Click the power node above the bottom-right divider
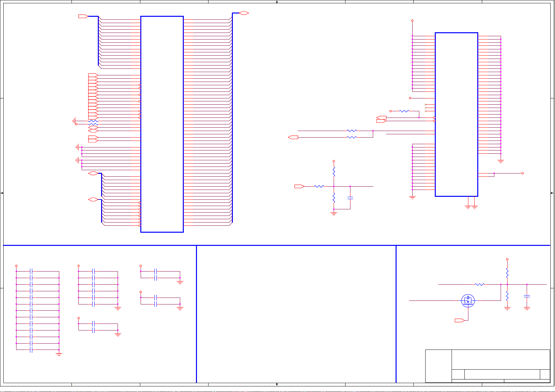The image size is (555, 392). coord(507,259)
